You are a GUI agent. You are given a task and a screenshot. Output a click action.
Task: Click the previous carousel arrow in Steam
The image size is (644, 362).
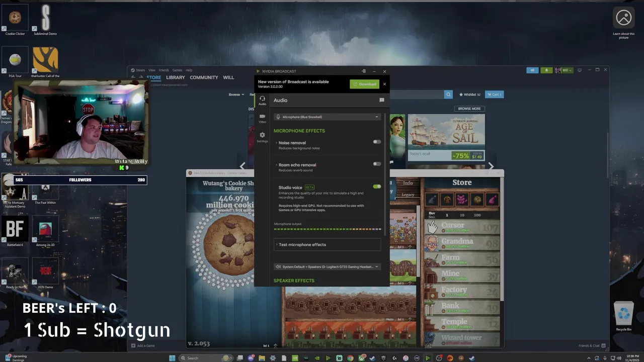243,166
